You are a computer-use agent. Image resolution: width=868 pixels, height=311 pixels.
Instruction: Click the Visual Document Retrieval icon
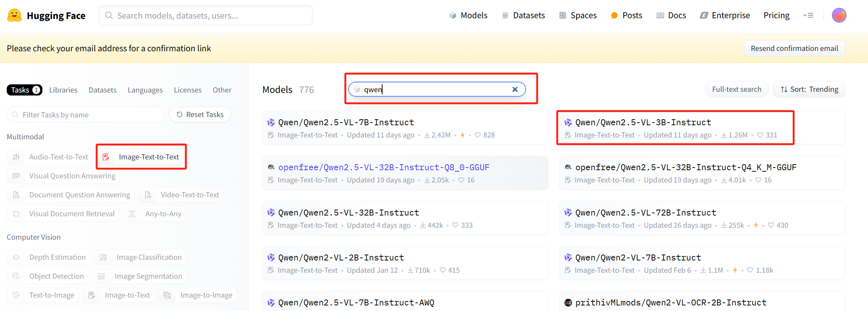tap(16, 214)
